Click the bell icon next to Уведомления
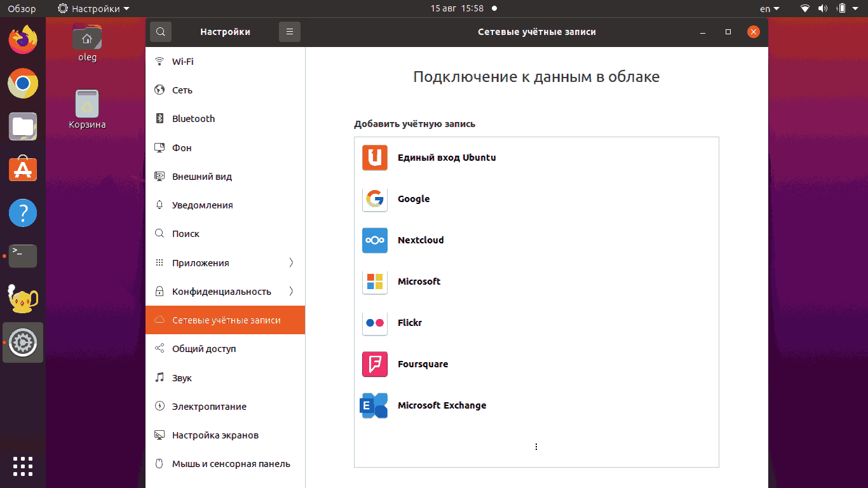This screenshot has width=868, height=488. tap(160, 205)
